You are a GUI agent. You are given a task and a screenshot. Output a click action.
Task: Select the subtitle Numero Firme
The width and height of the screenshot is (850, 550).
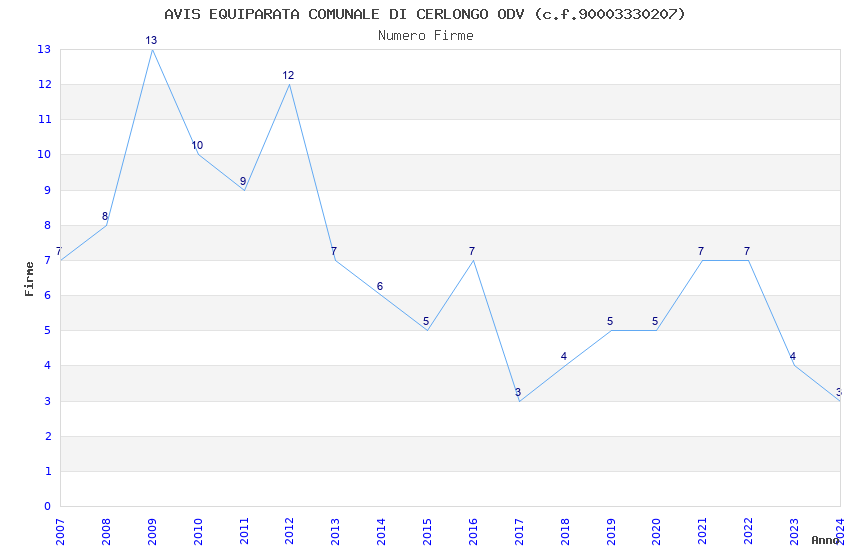[426, 35]
